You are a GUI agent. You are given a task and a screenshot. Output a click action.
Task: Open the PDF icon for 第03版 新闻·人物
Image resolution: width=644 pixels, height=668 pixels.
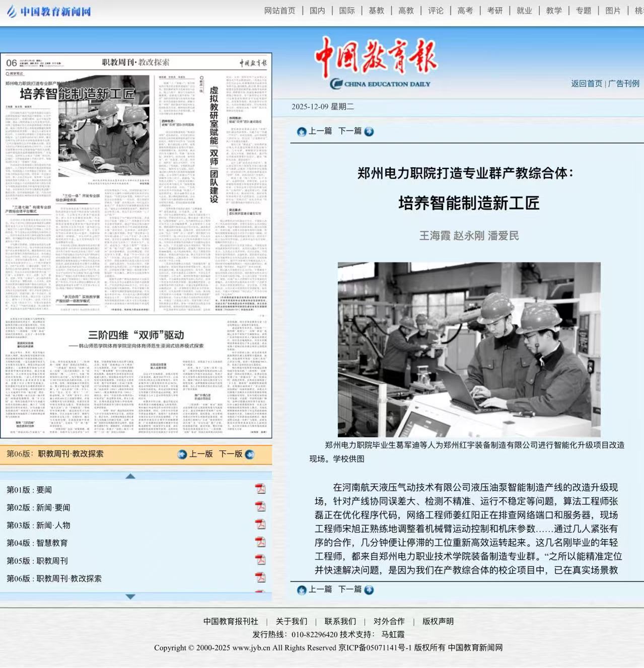click(x=260, y=525)
